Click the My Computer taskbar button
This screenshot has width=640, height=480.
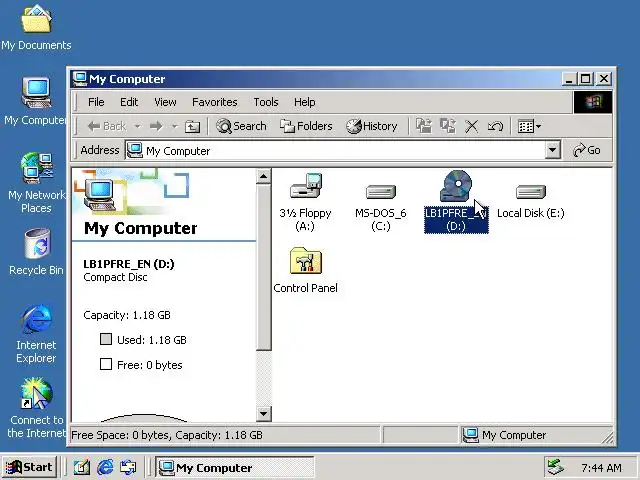click(235, 467)
